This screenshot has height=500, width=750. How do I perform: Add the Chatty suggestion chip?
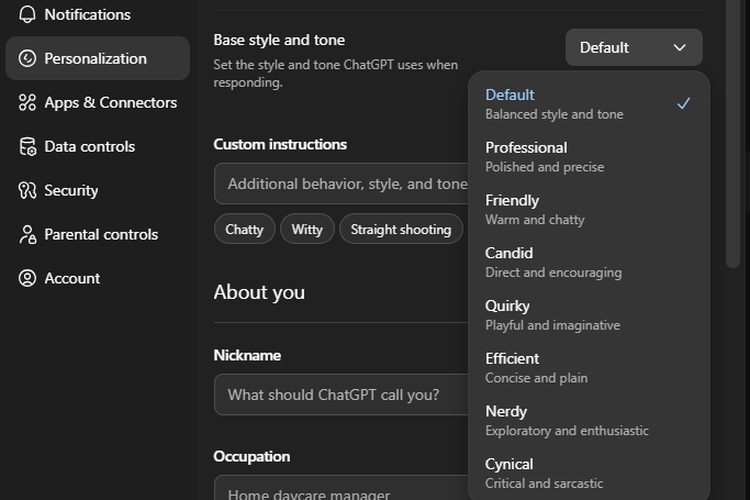[244, 229]
